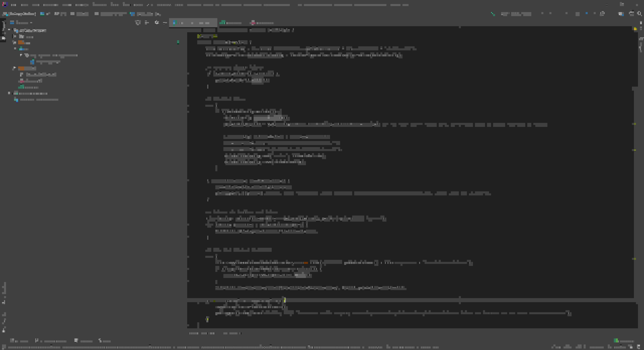Open the Help menu
The height and width of the screenshot is (350, 644).
point(179,5)
